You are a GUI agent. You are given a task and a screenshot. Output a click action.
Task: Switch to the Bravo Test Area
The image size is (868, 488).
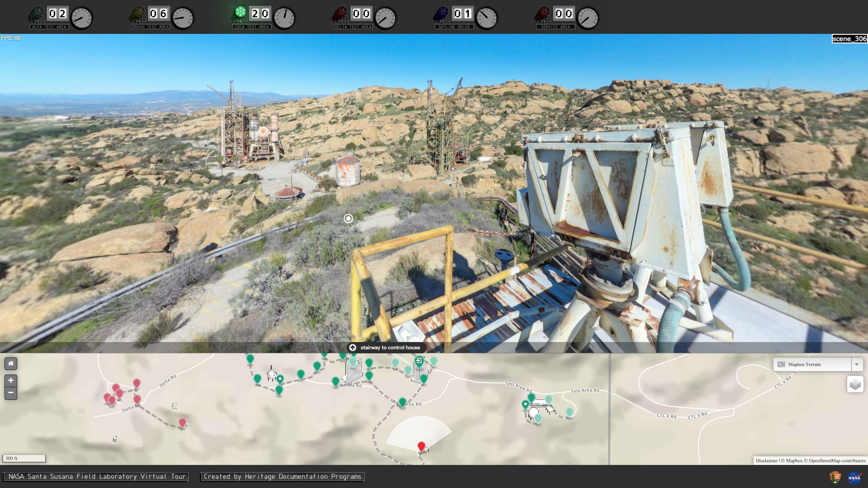click(x=151, y=27)
